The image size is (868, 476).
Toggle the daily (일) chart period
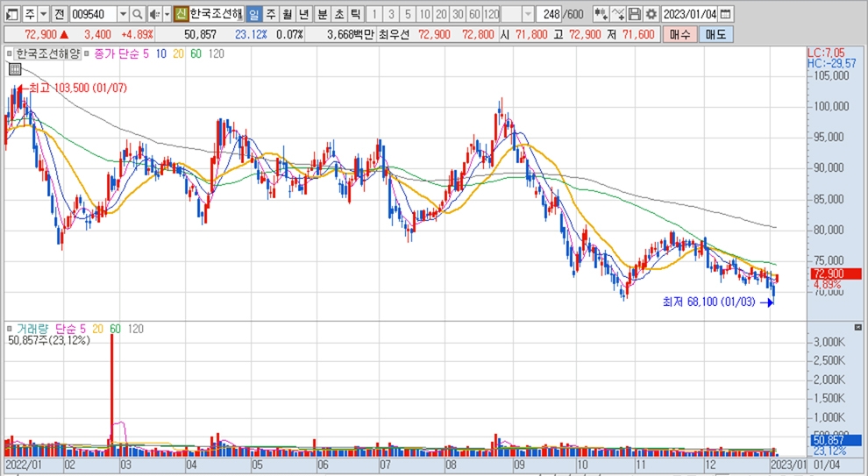click(x=253, y=14)
